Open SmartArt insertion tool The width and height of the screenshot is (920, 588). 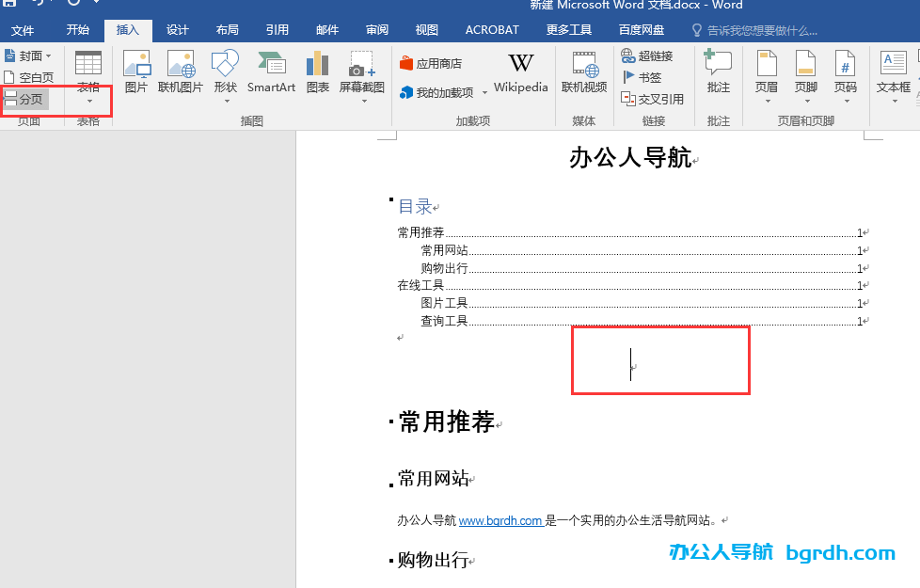click(x=271, y=75)
